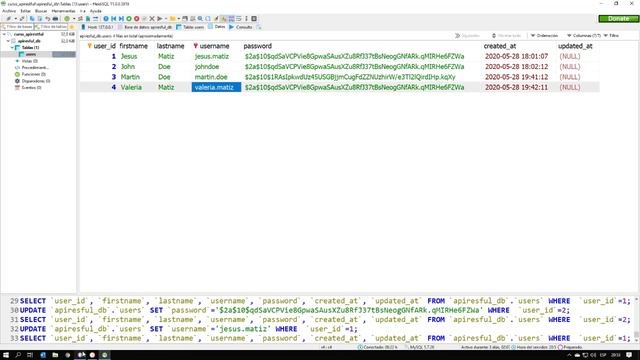Open the Herramientas menu
The width and height of the screenshot is (640, 360).
click(x=63, y=11)
